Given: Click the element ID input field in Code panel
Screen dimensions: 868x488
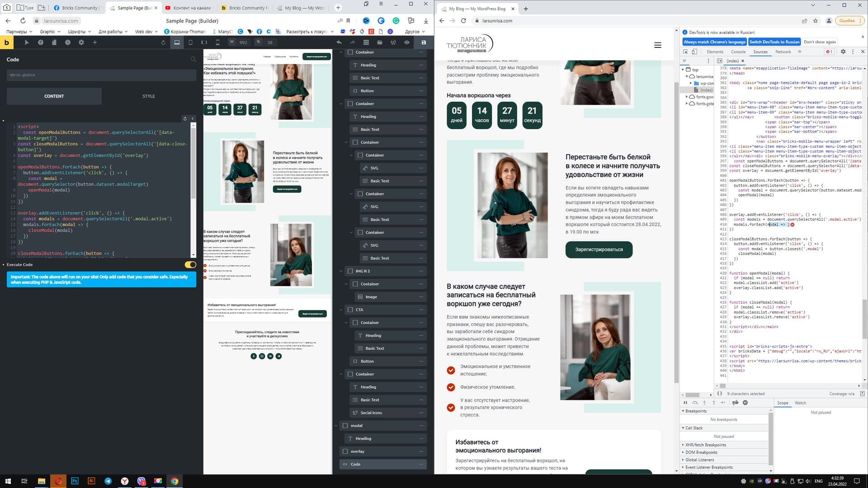Looking at the screenshot, I should [101, 75].
